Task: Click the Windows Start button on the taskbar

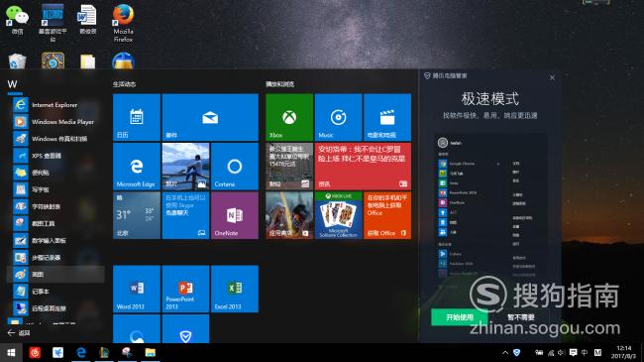Action: pyautogui.click(x=11, y=352)
